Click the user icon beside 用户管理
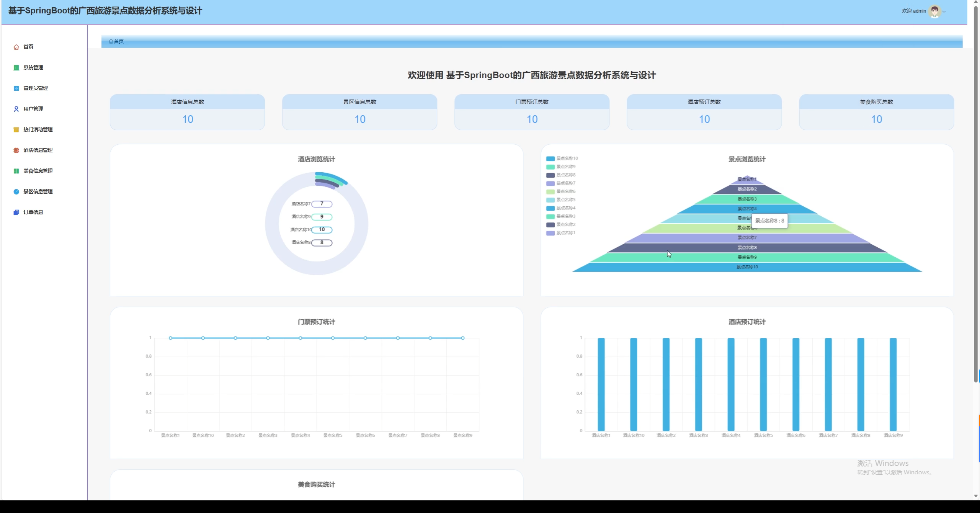Screen dimensions: 980x513 pos(16,109)
